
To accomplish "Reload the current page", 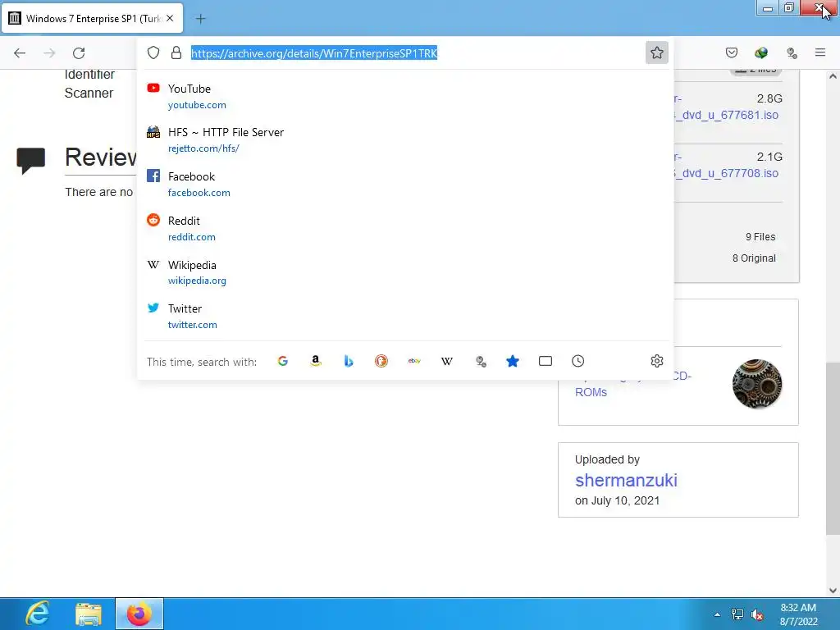I will (x=79, y=53).
